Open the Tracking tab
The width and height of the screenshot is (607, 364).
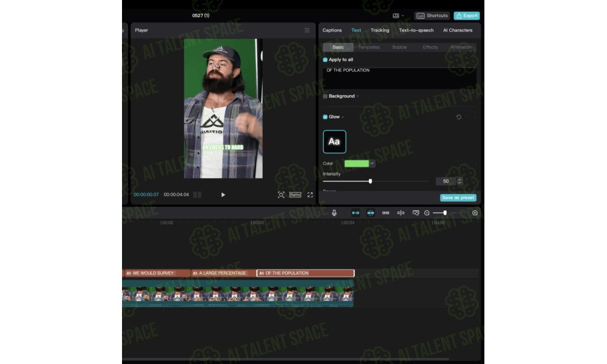click(x=380, y=30)
